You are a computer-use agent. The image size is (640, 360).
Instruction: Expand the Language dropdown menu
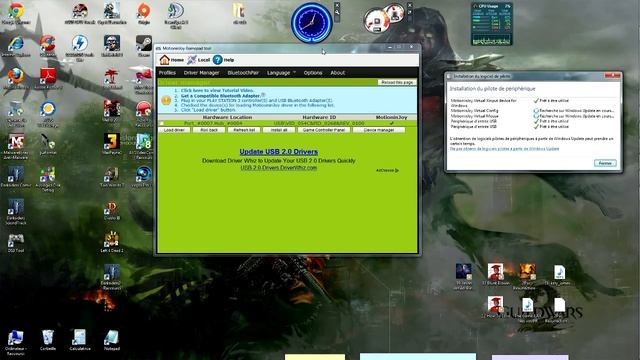(281, 73)
